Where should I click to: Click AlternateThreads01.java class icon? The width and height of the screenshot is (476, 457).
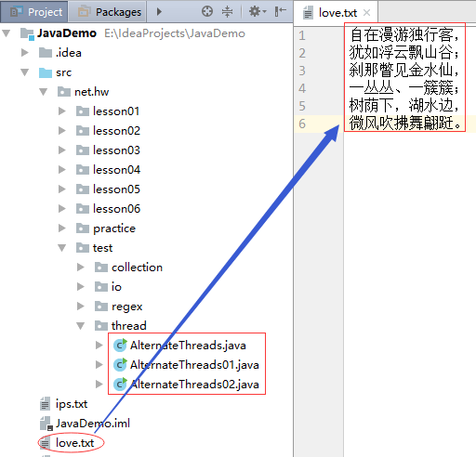click(120, 365)
